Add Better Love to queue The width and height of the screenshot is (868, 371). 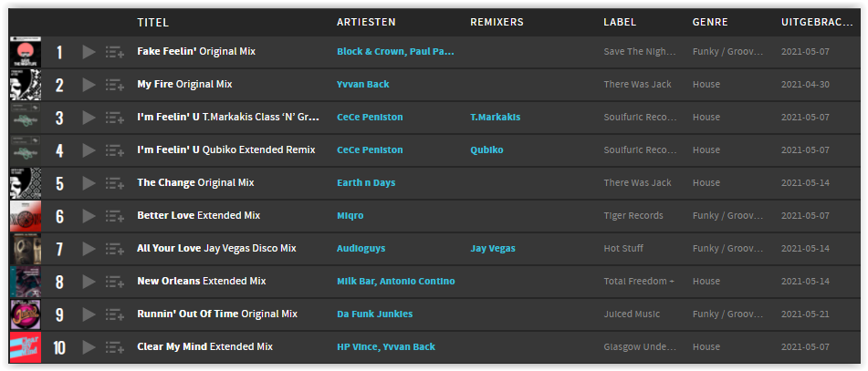[115, 216]
